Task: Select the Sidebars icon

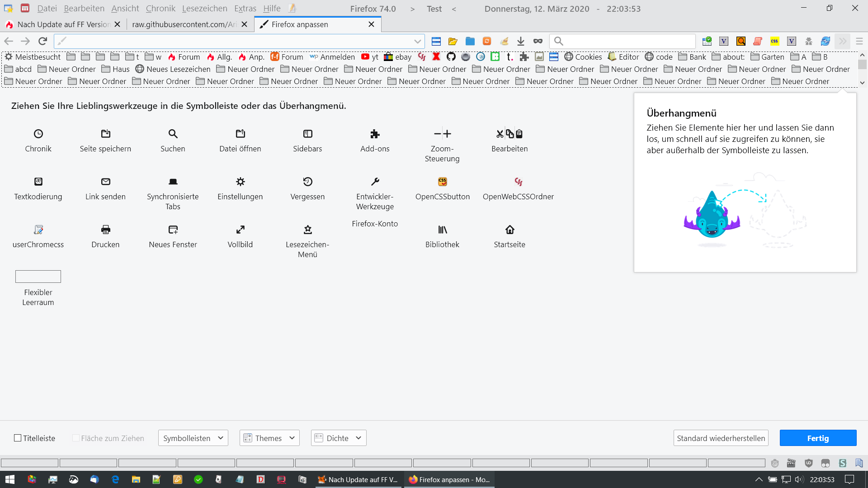Action: click(x=307, y=134)
